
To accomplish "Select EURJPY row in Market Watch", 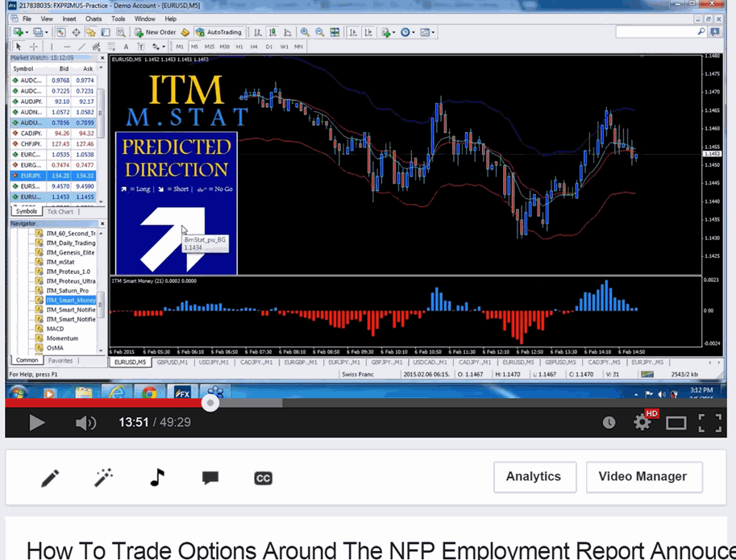I will pos(52,176).
